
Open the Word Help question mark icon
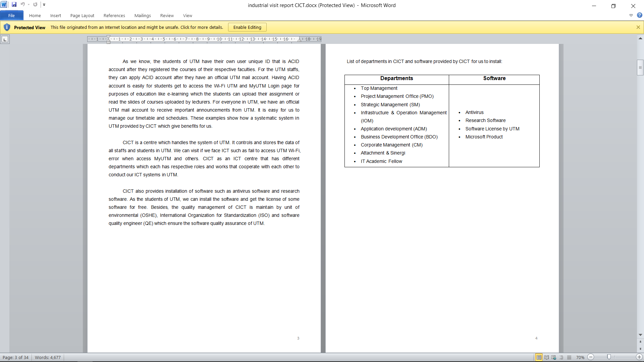pyautogui.click(x=639, y=15)
